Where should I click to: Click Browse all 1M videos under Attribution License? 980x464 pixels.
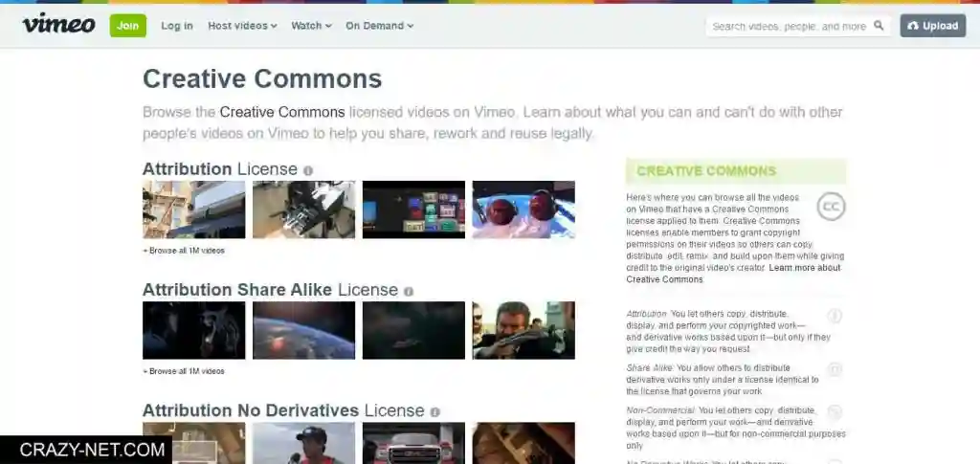[x=184, y=251]
